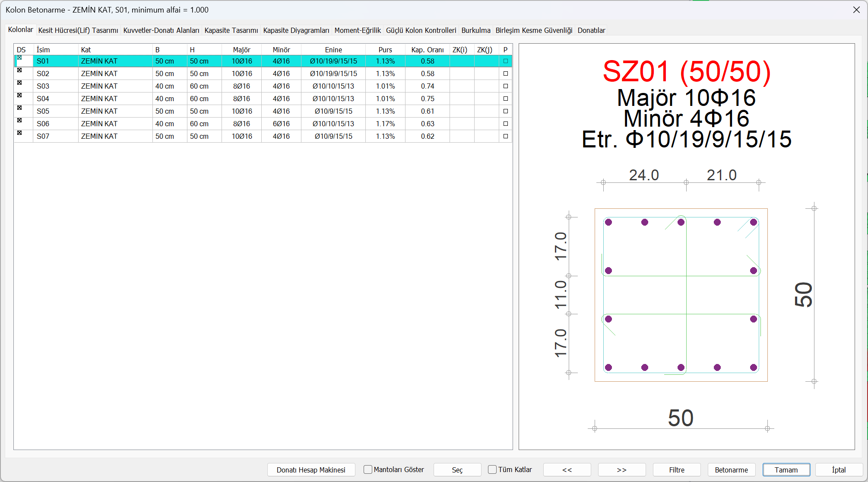Image resolution: width=868 pixels, height=482 pixels.
Task: Go to previous column with << button
Action: tap(567, 470)
